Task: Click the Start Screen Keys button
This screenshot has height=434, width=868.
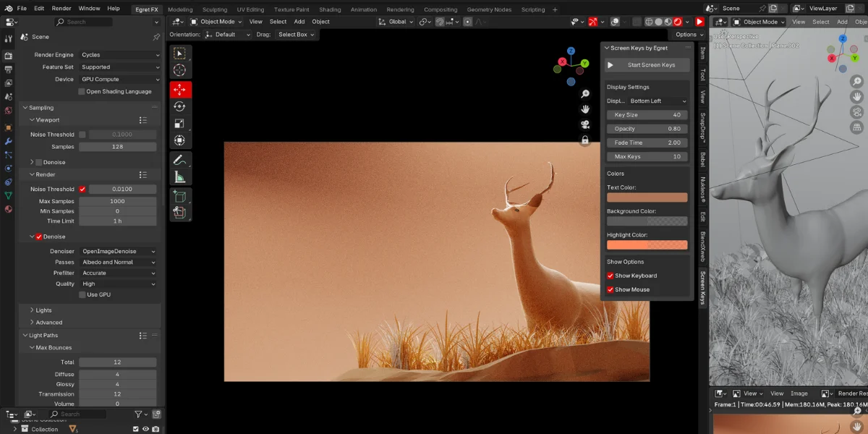Action: [647, 64]
